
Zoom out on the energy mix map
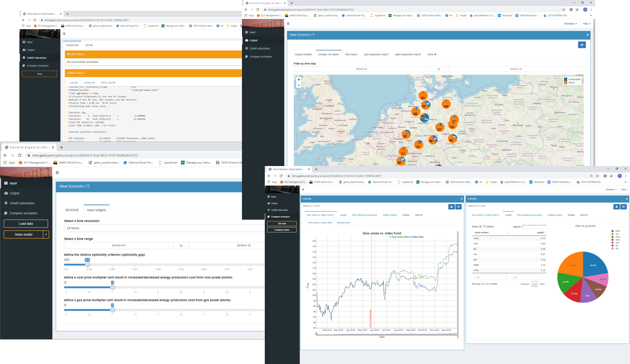[298, 85]
